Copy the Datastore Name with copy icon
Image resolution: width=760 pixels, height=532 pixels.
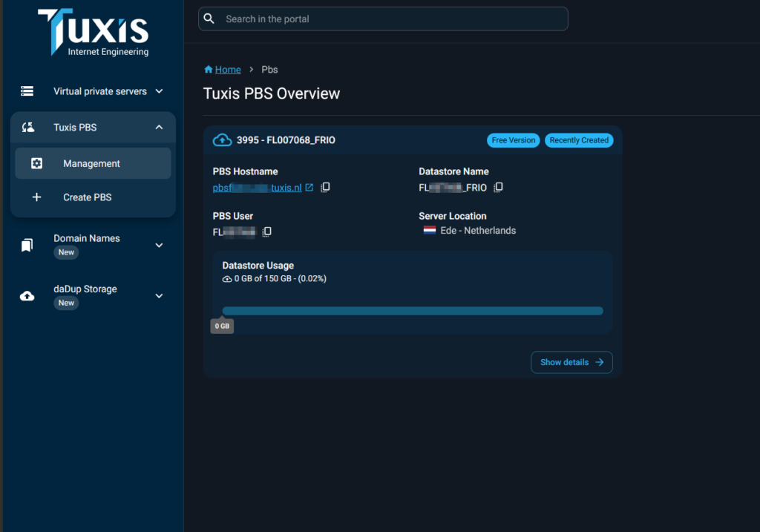coord(498,187)
